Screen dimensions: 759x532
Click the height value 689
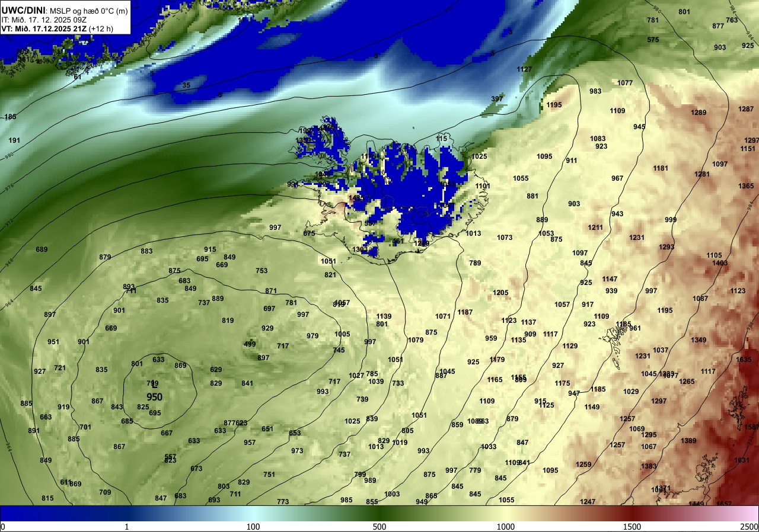(x=42, y=249)
